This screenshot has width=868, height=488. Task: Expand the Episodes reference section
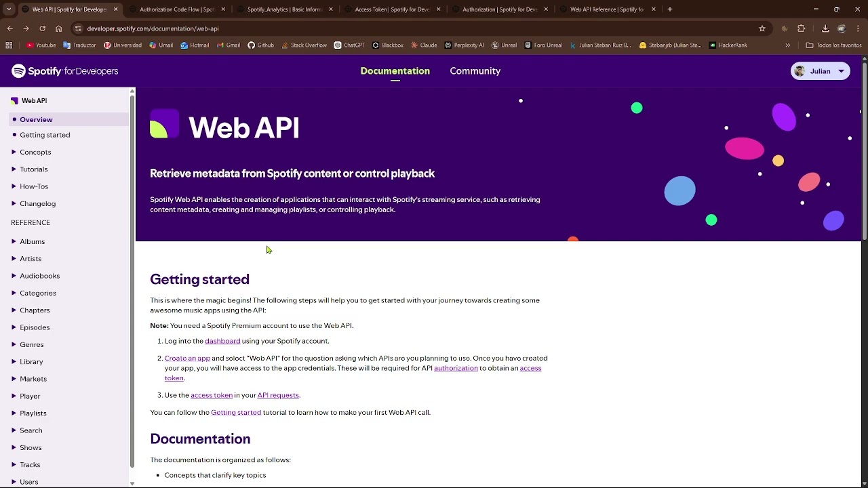(x=31, y=327)
